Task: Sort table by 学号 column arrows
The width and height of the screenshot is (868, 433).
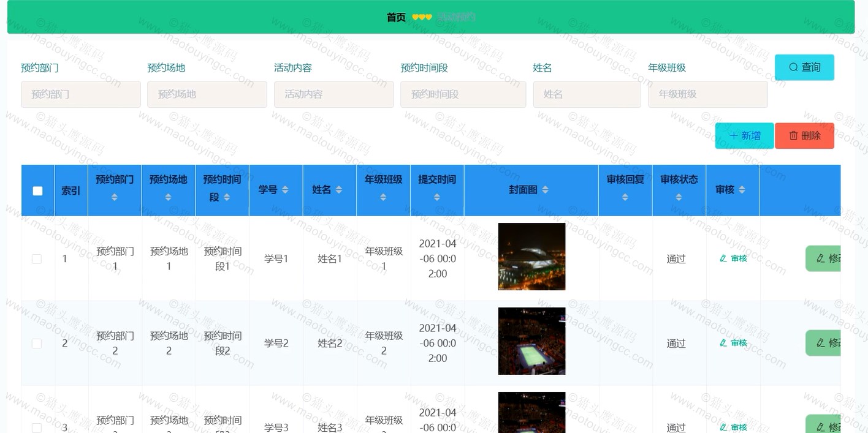Action: pos(285,190)
